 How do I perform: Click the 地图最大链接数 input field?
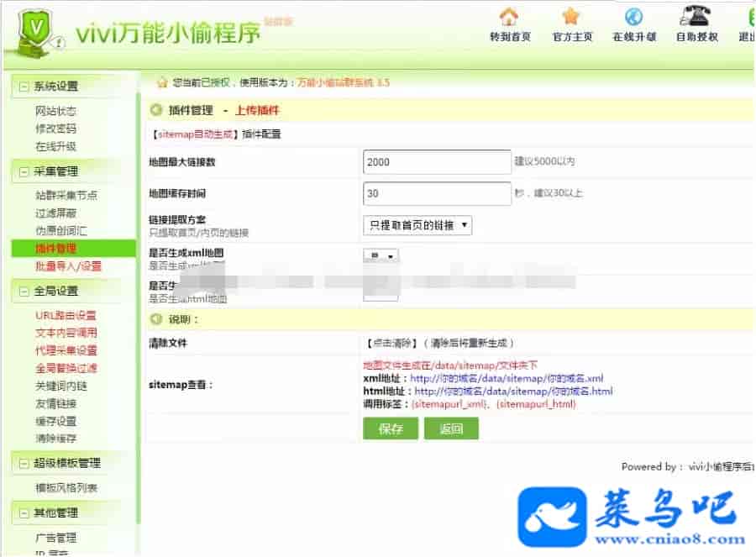(437, 161)
